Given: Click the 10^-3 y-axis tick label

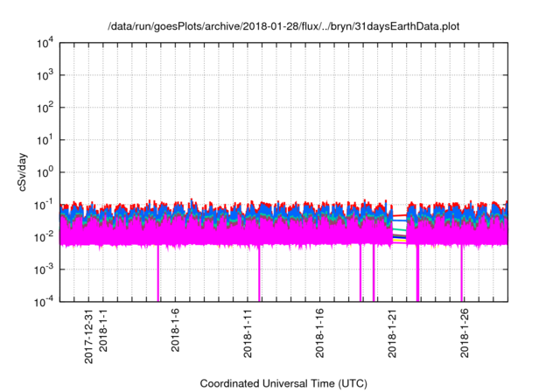Looking at the screenshot, I should coord(45,270).
